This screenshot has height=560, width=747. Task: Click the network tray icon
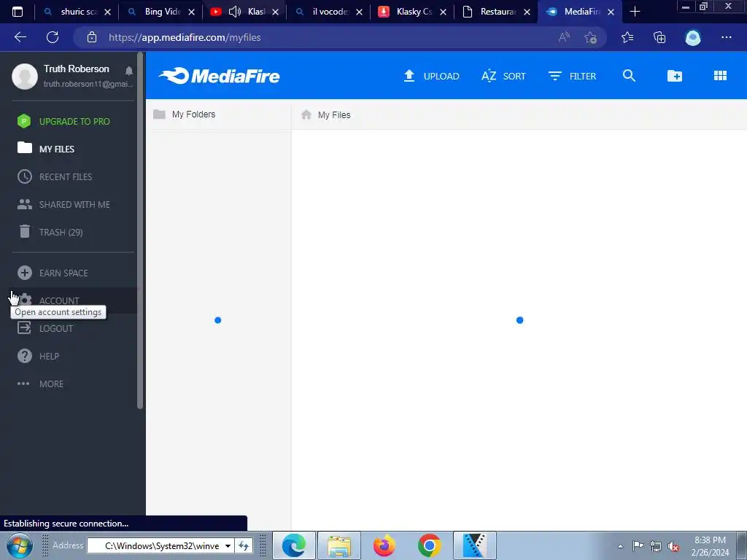click(656, 546)
